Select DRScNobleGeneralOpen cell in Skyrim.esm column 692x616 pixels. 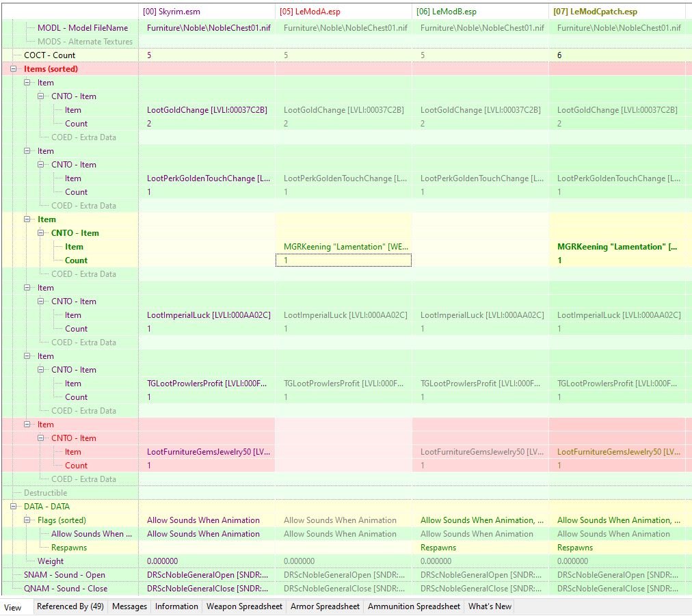[x=207, y=575]
